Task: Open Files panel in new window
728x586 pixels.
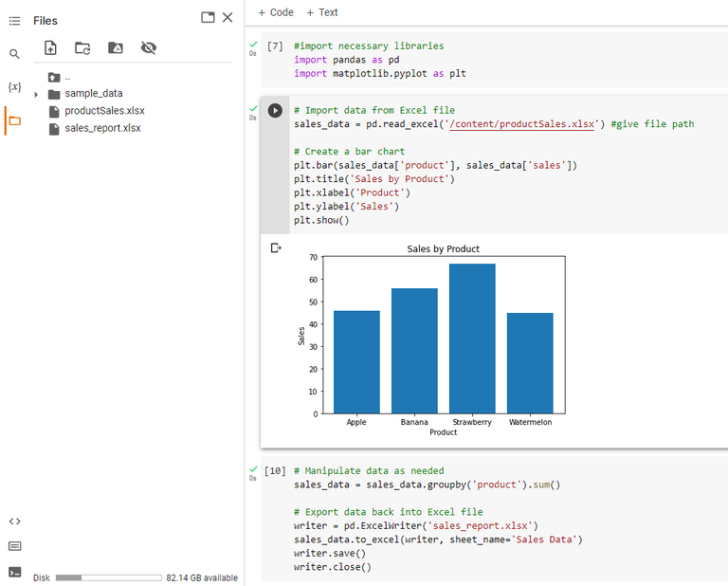Action: [x=208, y=18]
